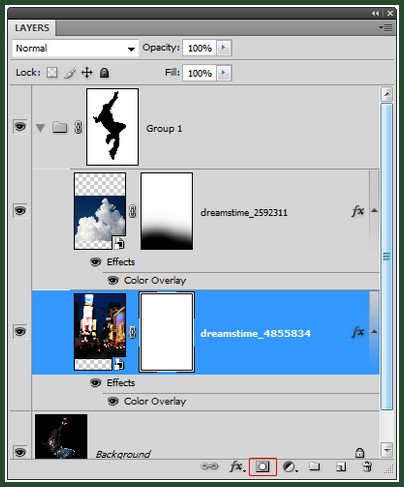The height and width of the screenshot is (487, 404).
Task: Click the mask link icon on Group 1
Action: (78, 127)
